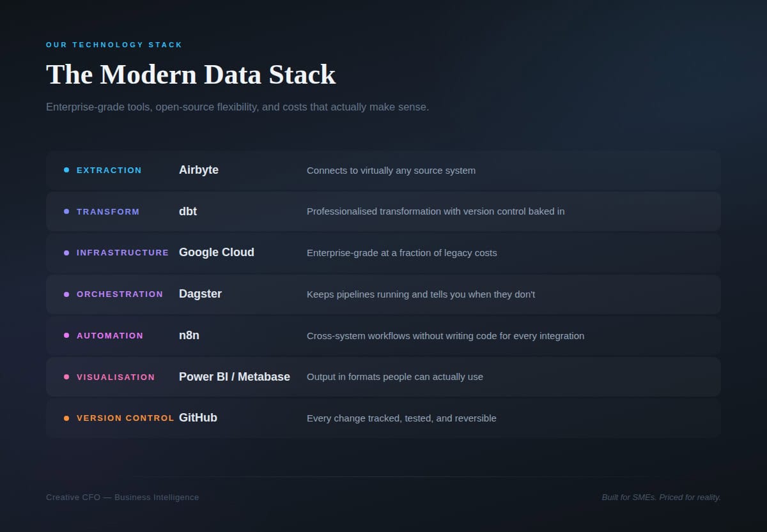Select the TRANSFORM category label

(x=108, y=211)
